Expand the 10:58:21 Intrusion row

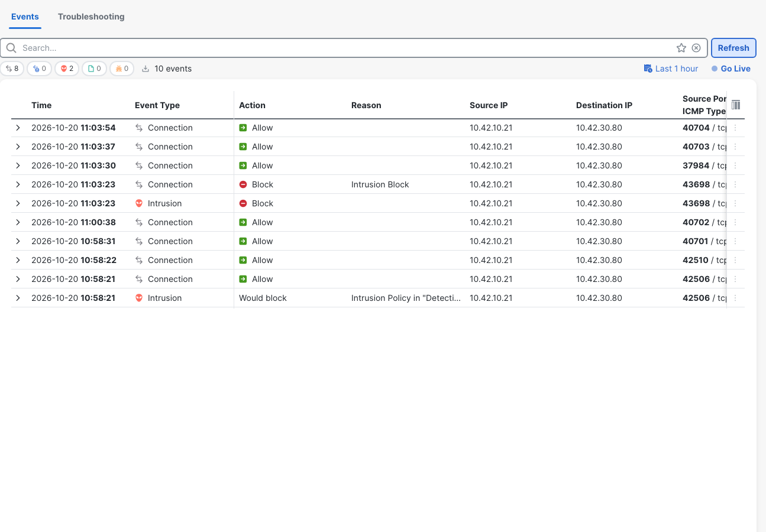[18, 298]
